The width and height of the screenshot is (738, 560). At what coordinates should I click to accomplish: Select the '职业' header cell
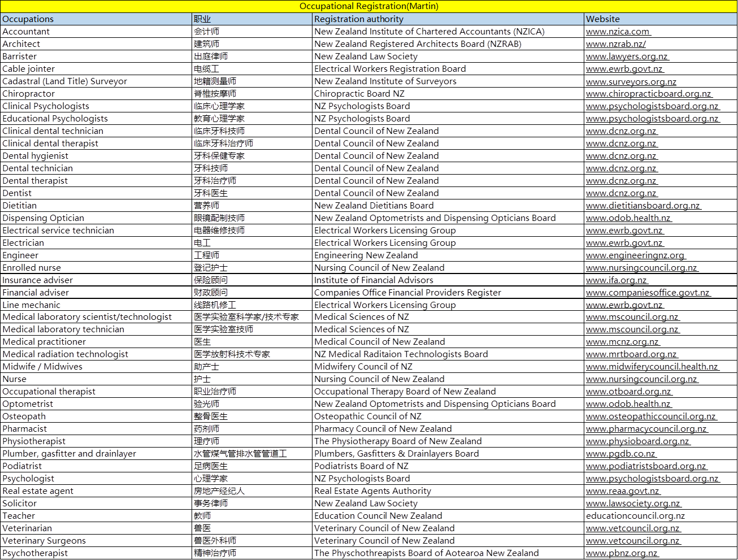click(x=253, y=19)
